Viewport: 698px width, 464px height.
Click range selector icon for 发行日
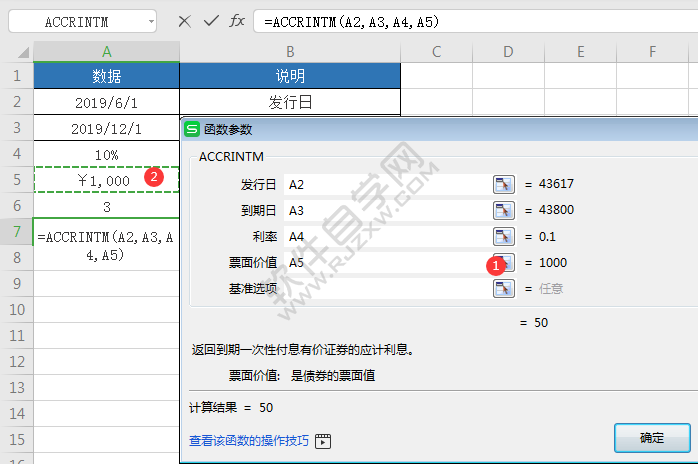point(504,184)
